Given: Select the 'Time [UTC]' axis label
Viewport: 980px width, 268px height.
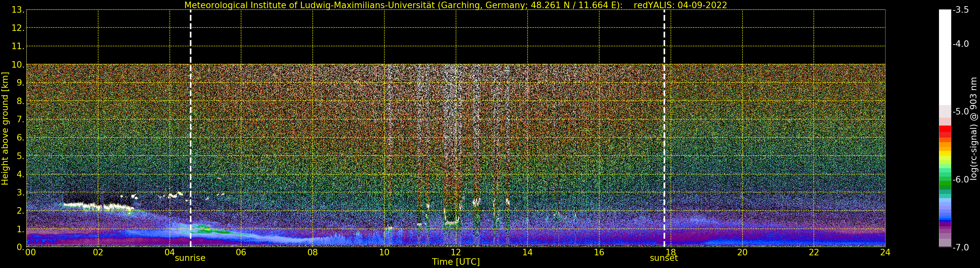Looking at the screenshot, I should pyautogui.click(x=456, y=262).
